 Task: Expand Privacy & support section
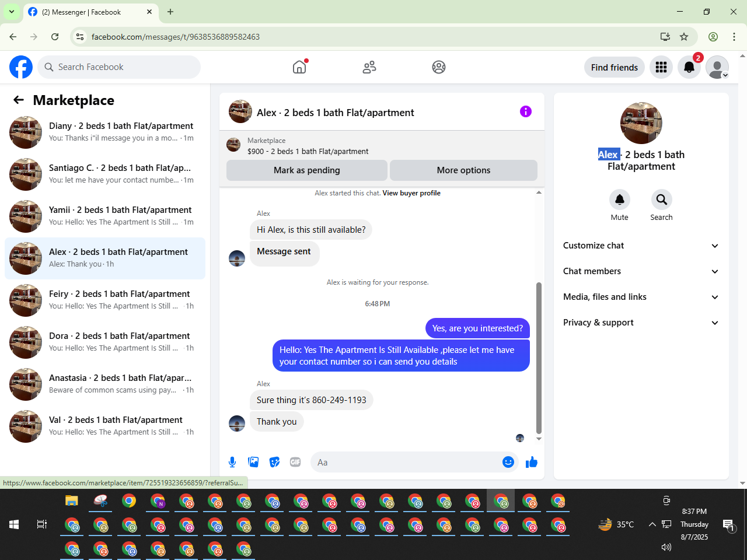click(641, 323)
